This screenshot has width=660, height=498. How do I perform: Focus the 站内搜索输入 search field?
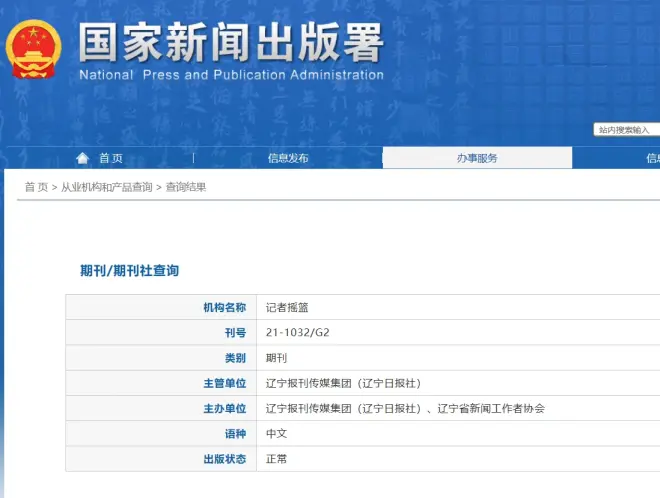click(x=627, y=130)
